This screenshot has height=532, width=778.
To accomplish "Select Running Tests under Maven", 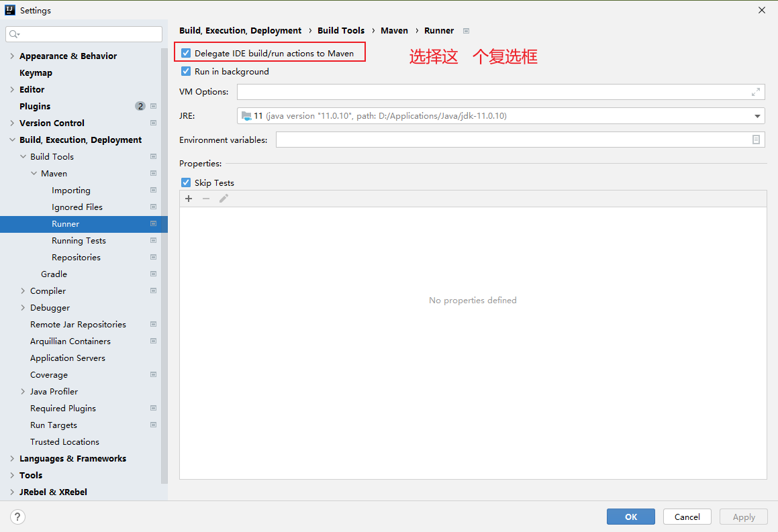I will click(79, 240).
